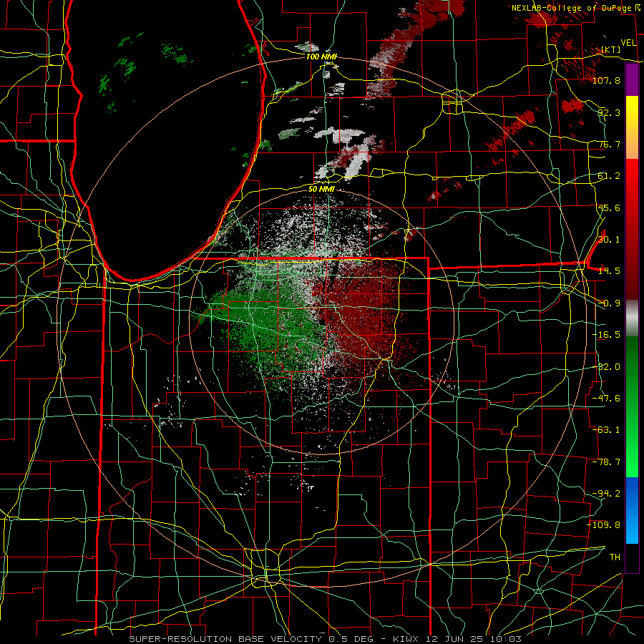The image size is (644, 644).
Task: Select the -109.8 value on velocity scale
Action: [604, 525]
